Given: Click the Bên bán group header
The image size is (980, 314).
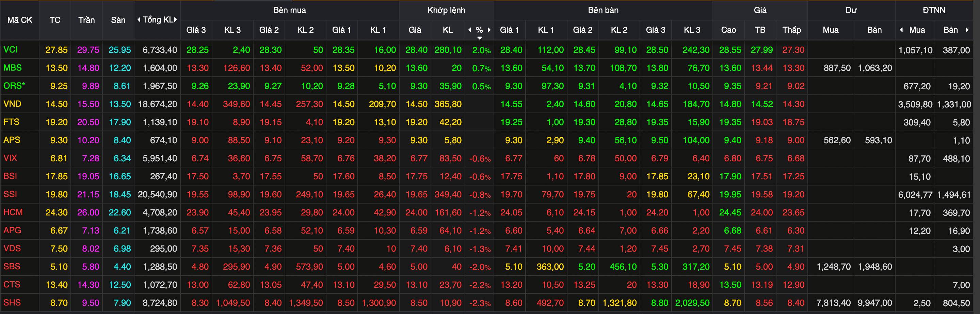Looking at the screenshot, I should (x=603, y=10).
